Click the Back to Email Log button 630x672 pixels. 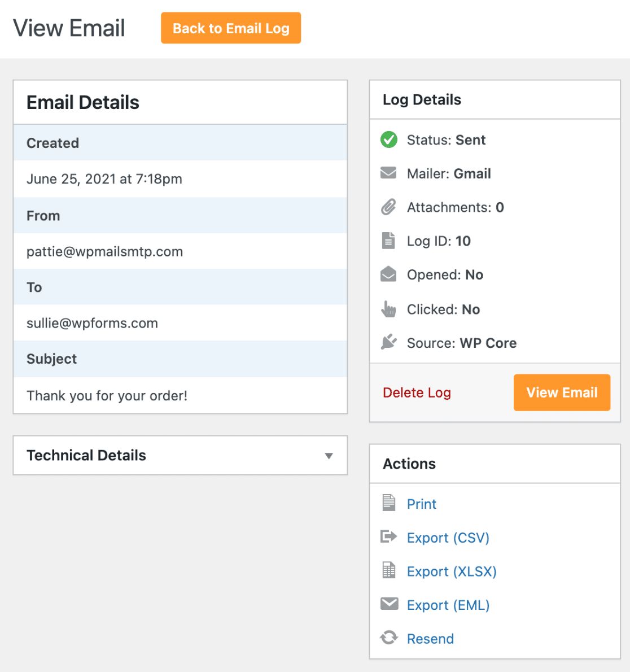(x=230, y=27)
